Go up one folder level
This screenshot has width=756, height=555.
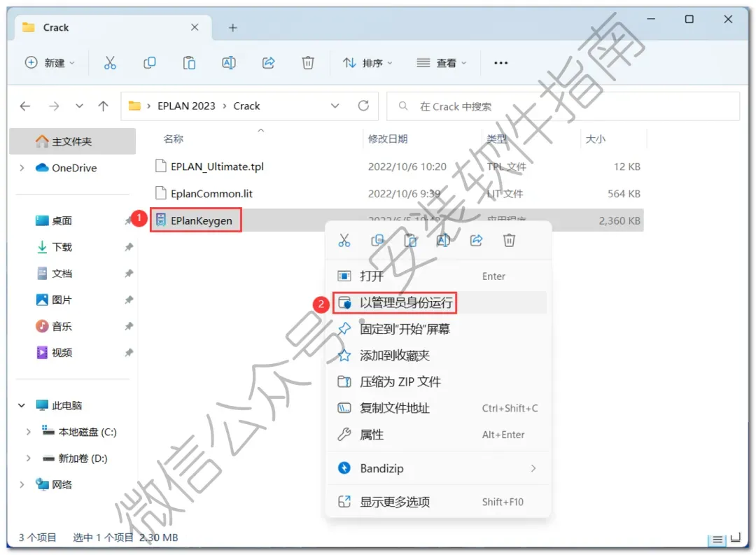[x=103, y=106]
